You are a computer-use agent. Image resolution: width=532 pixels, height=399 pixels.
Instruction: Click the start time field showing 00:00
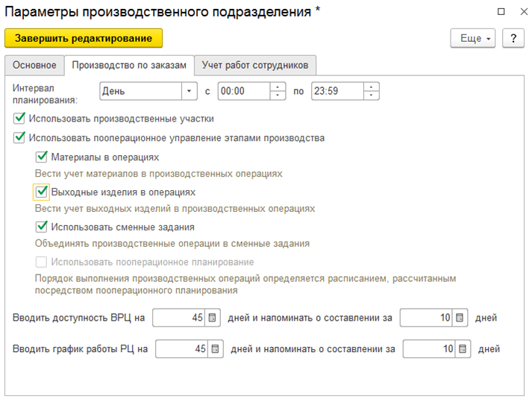coord(243,92)
